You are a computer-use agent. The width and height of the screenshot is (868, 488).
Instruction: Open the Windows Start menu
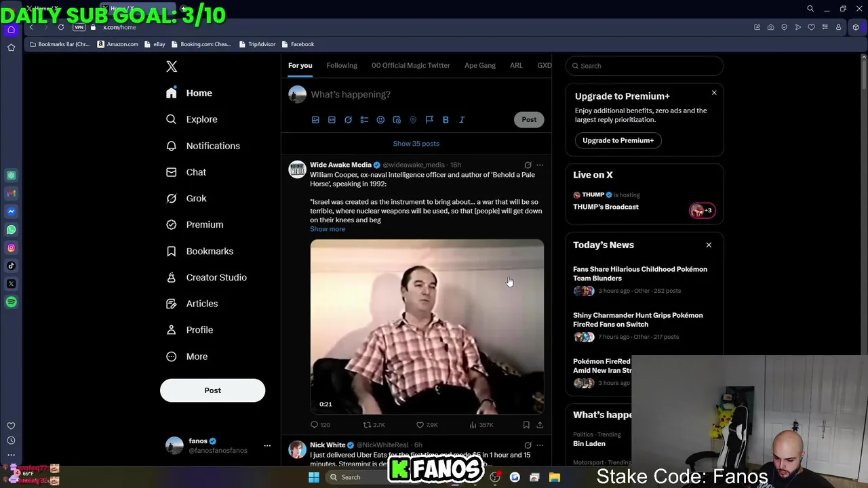[x=313, y=477]
